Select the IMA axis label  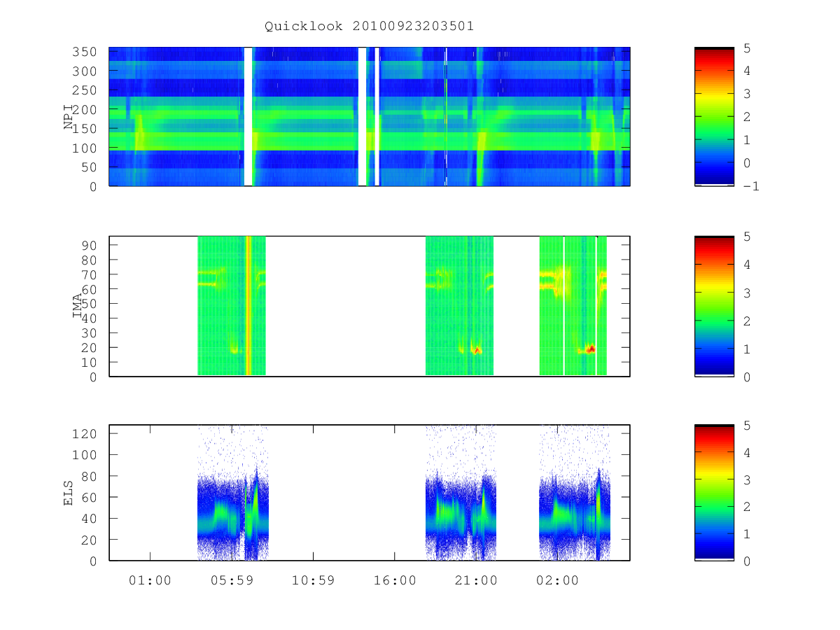coord(77,307)
